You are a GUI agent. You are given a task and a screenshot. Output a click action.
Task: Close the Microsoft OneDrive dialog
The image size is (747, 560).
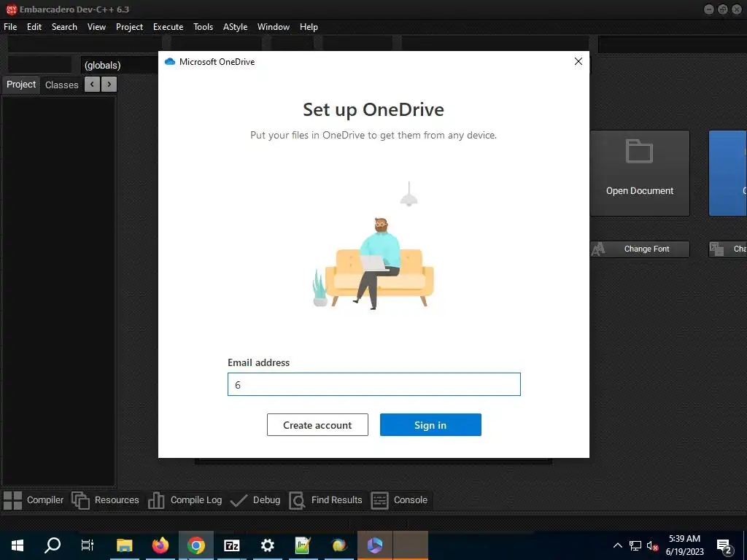(578, 61)
